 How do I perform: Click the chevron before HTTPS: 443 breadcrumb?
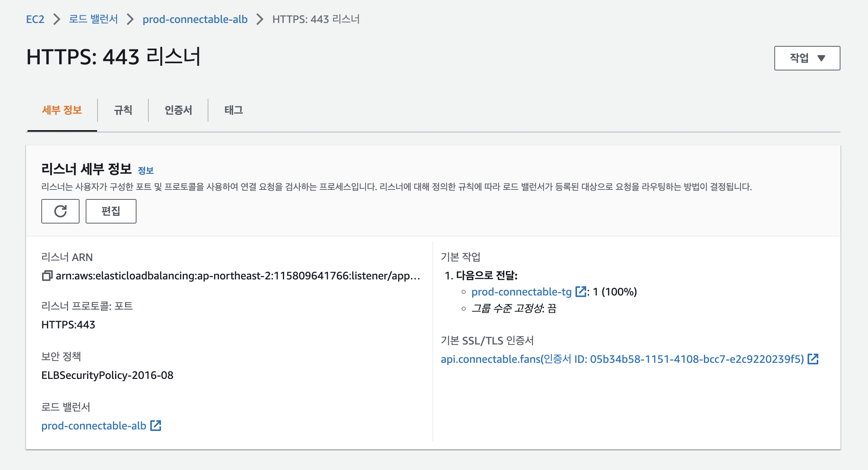pos(260,19)
